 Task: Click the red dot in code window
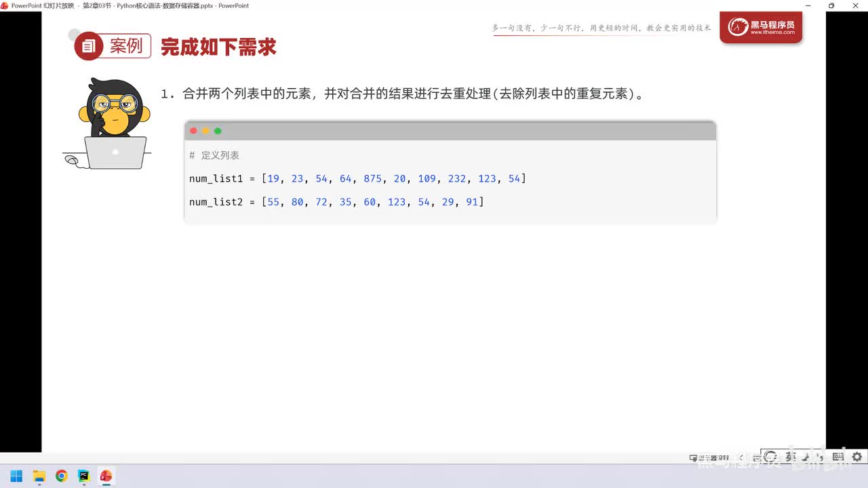193,131
